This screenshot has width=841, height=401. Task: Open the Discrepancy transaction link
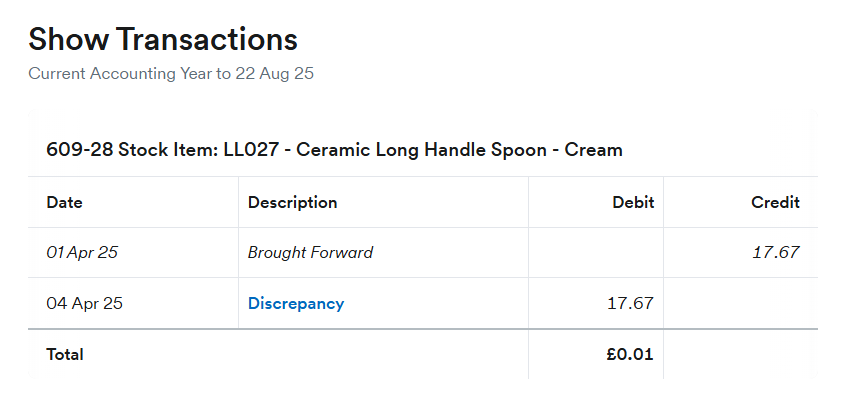click(x=296, y=303)
